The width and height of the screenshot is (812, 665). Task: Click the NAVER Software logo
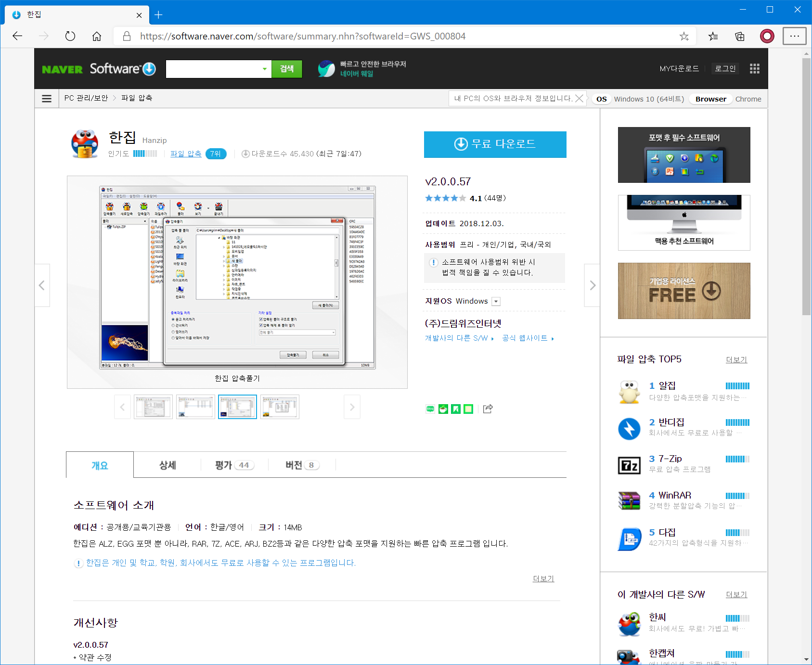[x=99, y=69]
